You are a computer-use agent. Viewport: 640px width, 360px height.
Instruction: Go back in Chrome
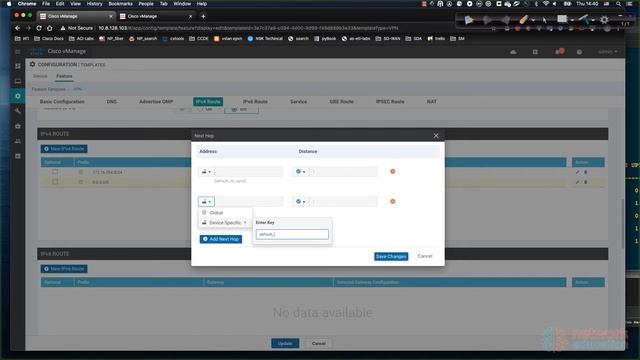[18, 28]
